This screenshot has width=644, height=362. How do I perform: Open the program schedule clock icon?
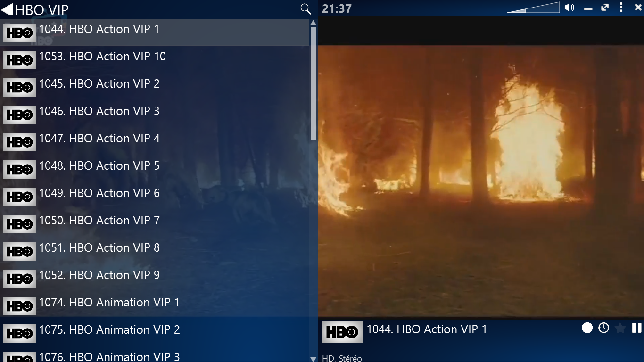tap(604, 328)
